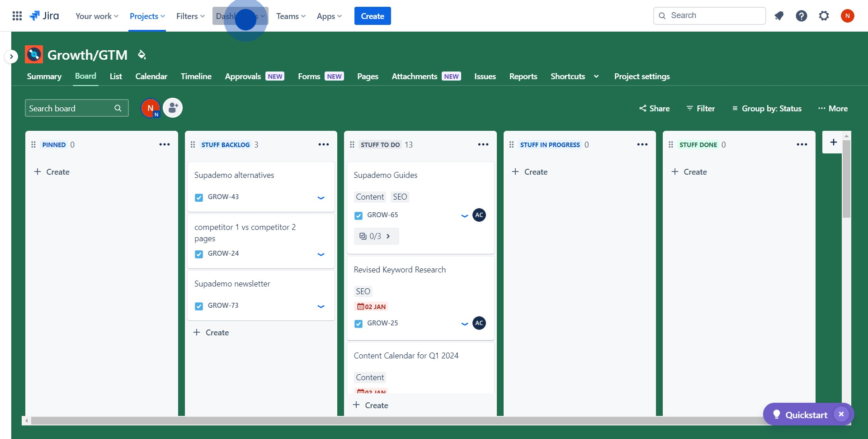Open the Help question mark icon
868x439 pixels.
pyautogui.click(x=801, y=16)
